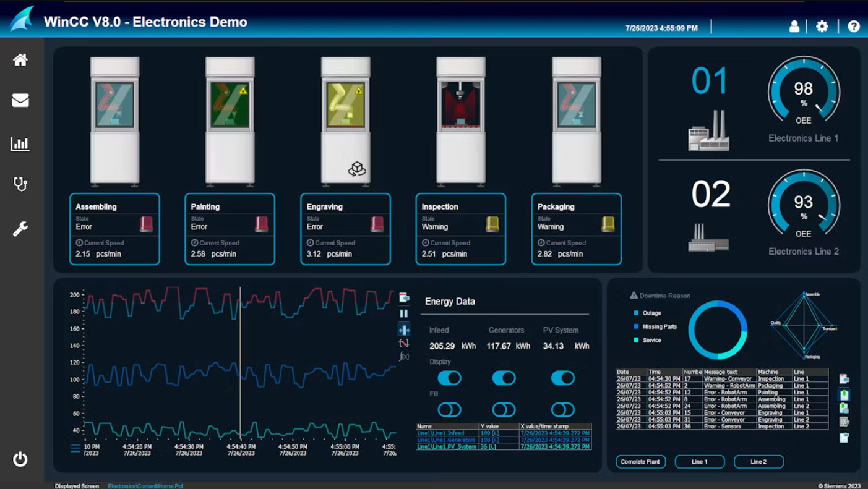Click the radar chart with Assemble axis
868x489 pixels.
pos(804,325)
